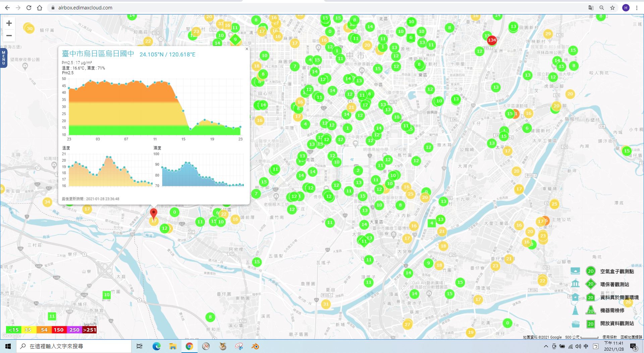The height and width of the screenshot is (353, 644).
Task: Toggle the 中 input method indicator
Action: point(586,346)
